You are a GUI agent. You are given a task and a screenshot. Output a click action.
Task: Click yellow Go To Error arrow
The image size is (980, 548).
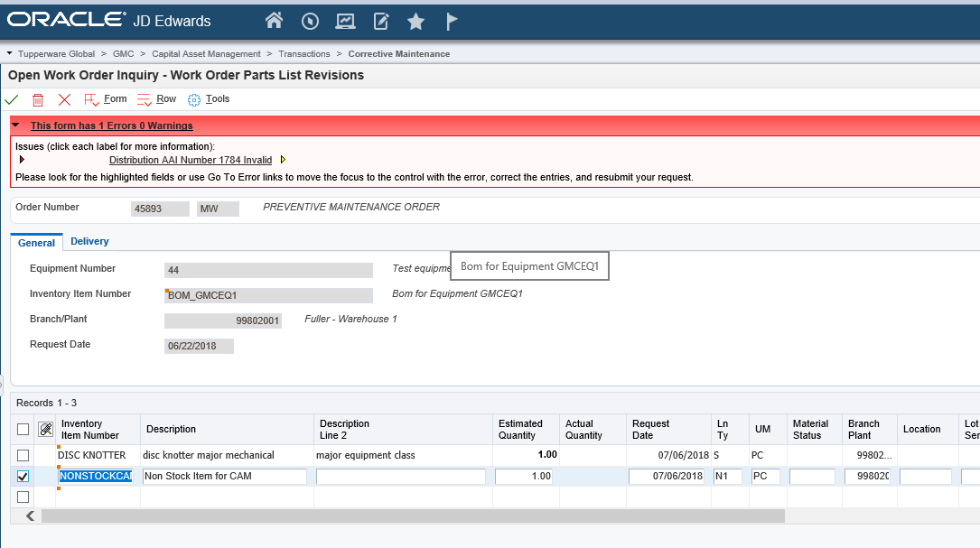tap(283, 160)
